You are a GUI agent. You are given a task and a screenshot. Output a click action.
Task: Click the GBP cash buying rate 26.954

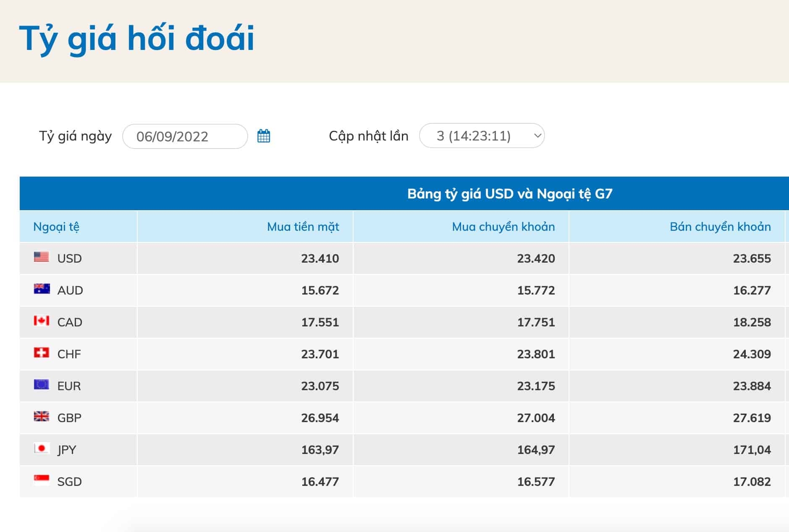coord(320,418)
